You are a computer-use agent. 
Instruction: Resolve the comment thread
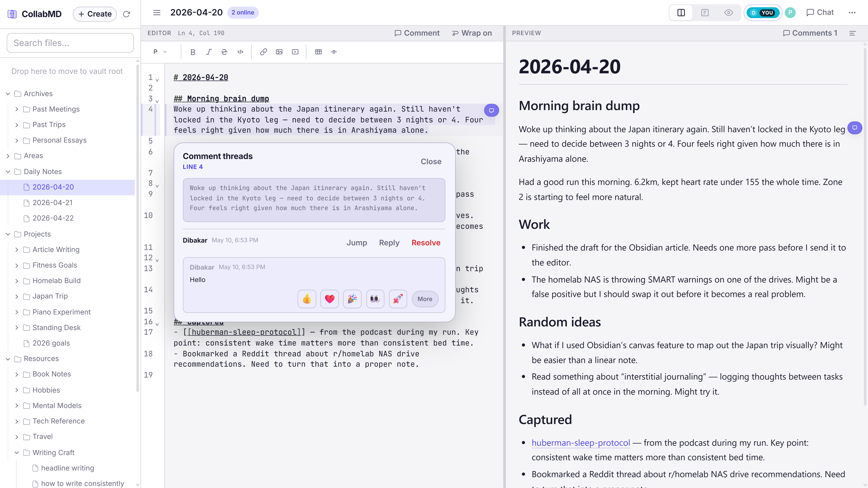[x=426, y=243]
